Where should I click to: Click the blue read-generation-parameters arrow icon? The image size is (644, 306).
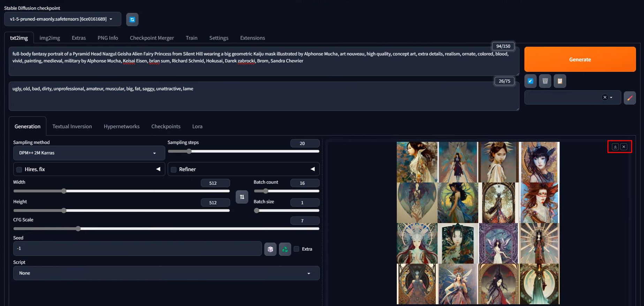[x=530, y=81]
